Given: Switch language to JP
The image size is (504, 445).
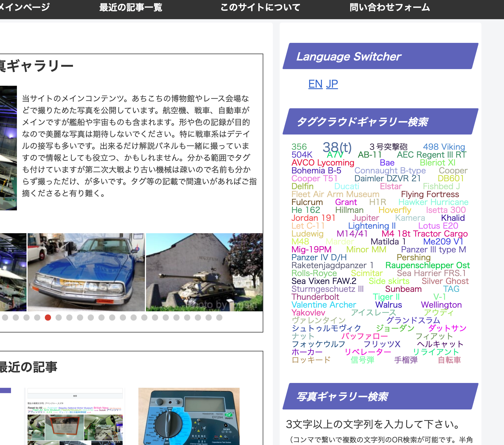Looking at the screenshot, I should 332,84.
